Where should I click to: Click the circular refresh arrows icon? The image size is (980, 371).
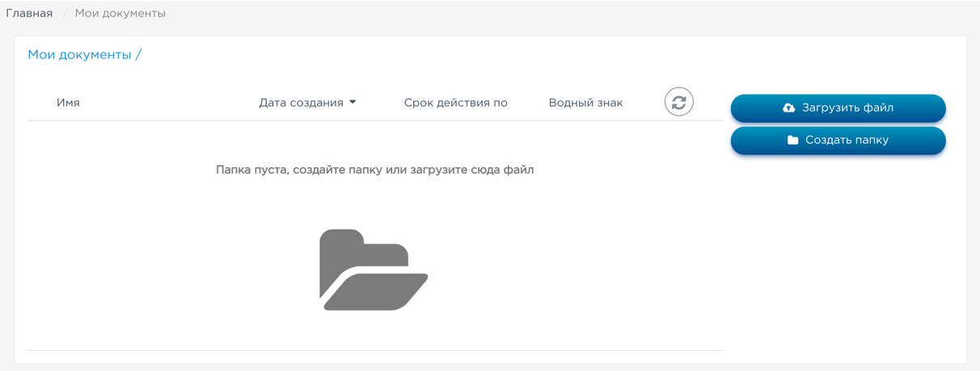pos(679,102)
